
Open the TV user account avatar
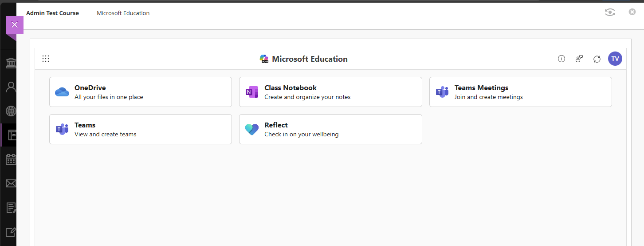[615, 59]
